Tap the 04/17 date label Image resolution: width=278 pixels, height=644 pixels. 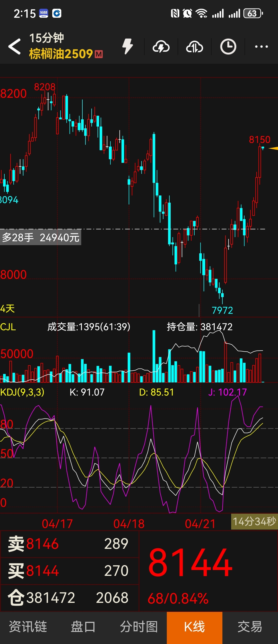click(x=57, y=524)
